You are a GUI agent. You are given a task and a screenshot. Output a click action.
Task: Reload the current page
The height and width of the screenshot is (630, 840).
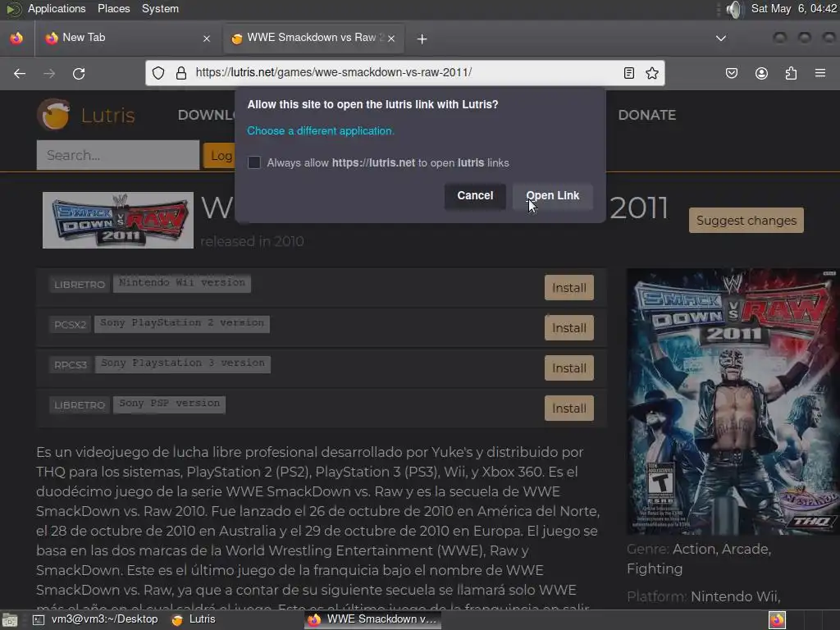coord(79,73)
